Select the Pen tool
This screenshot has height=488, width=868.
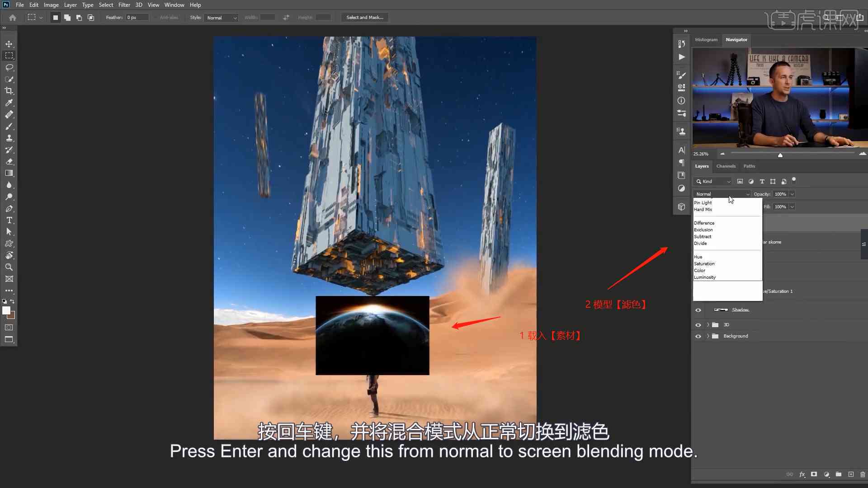click(x=9, y=208)
